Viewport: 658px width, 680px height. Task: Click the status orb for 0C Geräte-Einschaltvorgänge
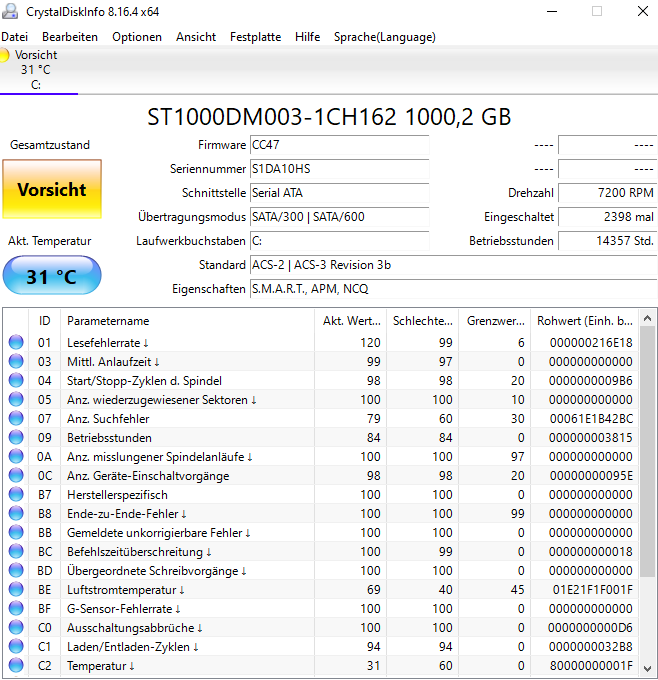[16, 475]
